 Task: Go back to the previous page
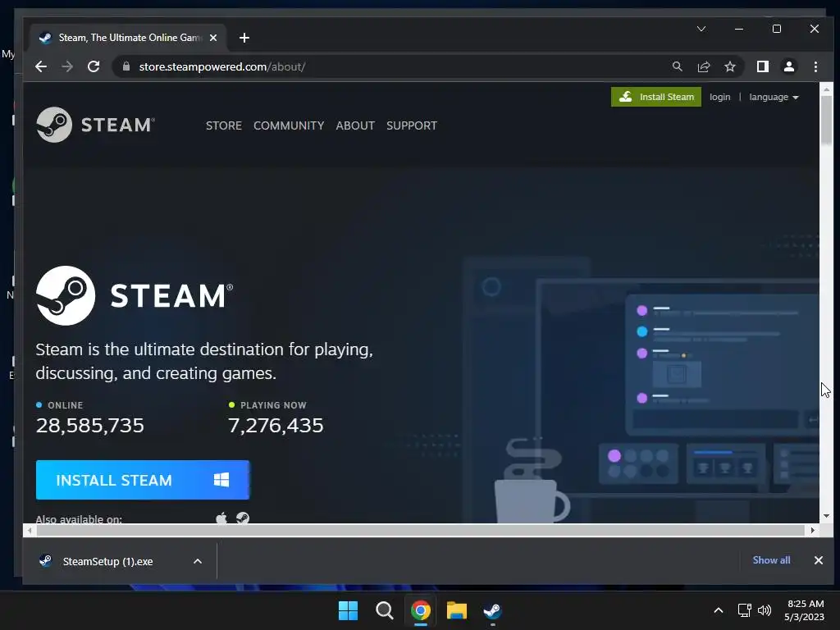point(41,66)
